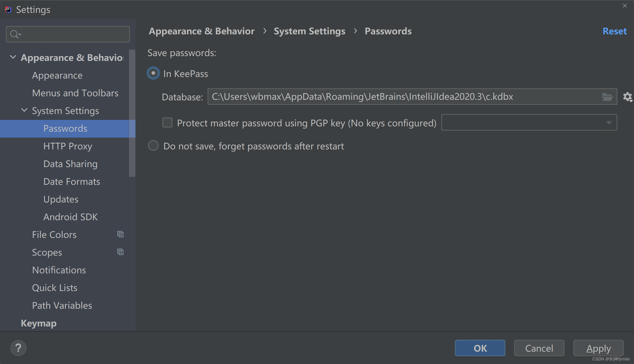This screenshot has width=634, height=364.
Task: Open Appearance & Behavior from the breadcrumb
Action: [x=201, y=31]
